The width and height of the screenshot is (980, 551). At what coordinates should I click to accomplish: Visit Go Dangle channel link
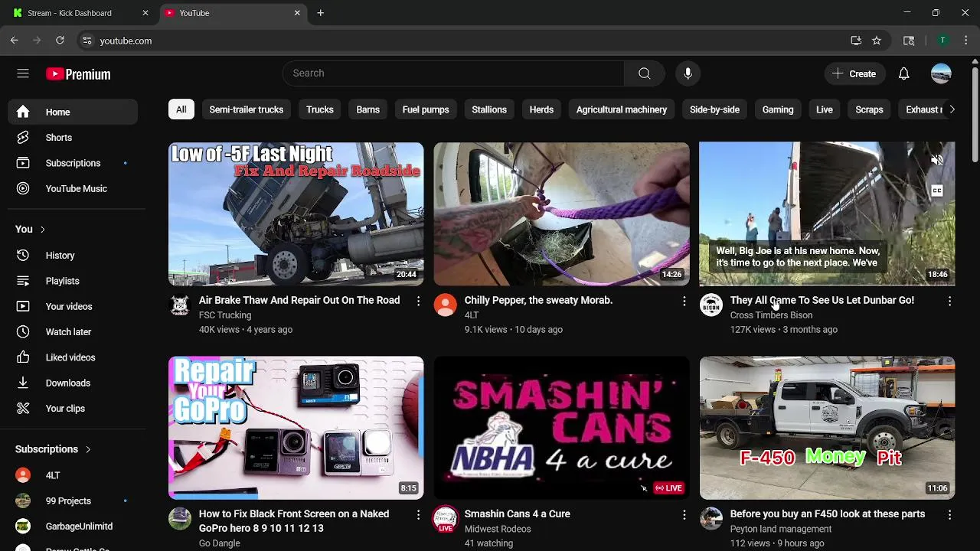point(220,543)
